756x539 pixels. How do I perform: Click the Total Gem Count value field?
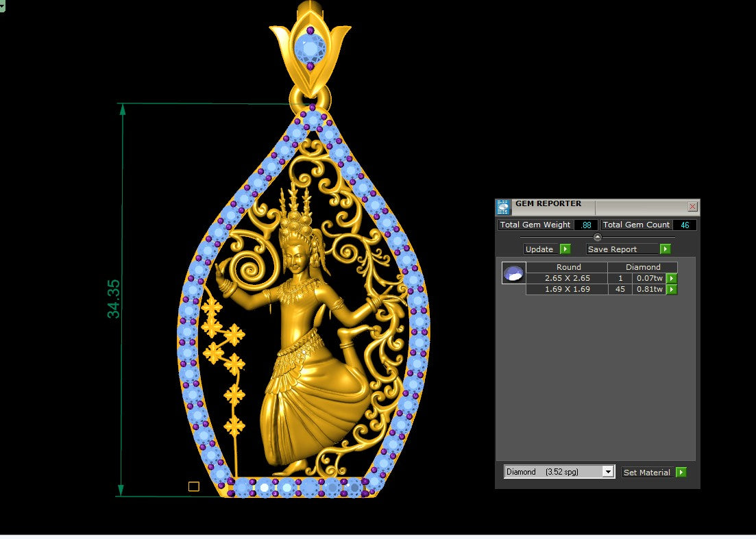(x=685, y=225)
